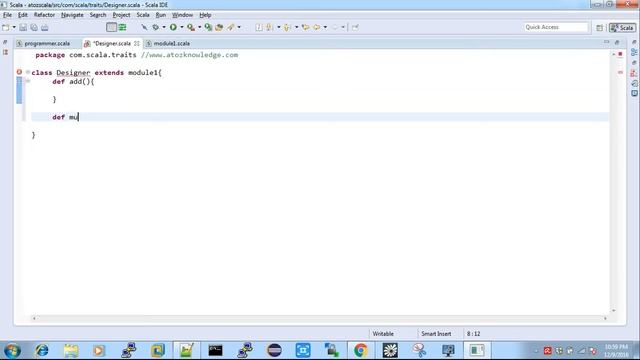Click the green show whitespace toolbar icon
Image resolution: width=640 pixels, height=360 pixels.
tap(122, 27)
